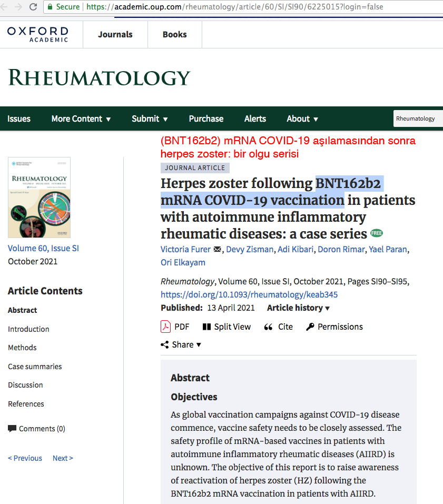This screenshot has width=443, height=504.
Task: Open author Devy Zisman's profile link
Action: pyautogui.click(x=250, y=249)
